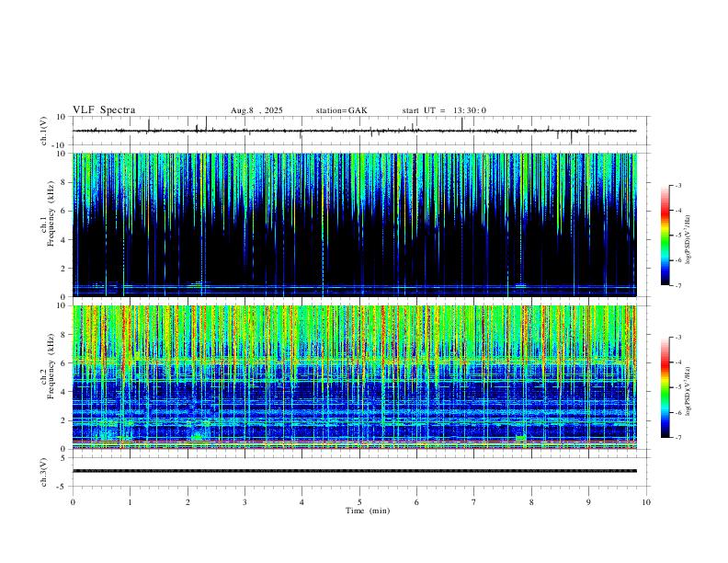Screen dimensions: 728x563
Task: Click the 'ch.1(V)' waveform axis label
Action: (44, 131)
